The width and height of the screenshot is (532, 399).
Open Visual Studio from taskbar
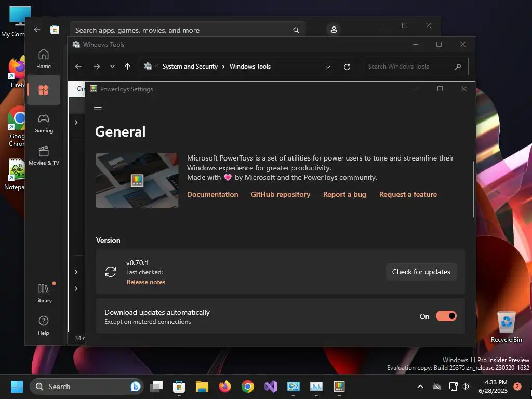point(270,387)
